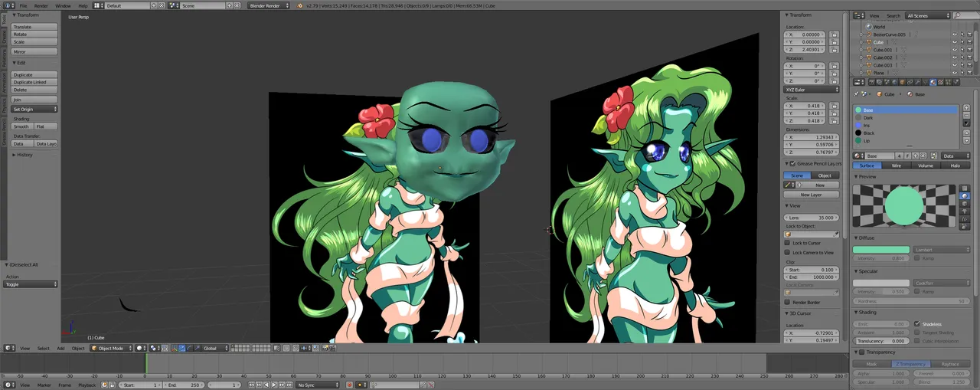Play the animation forward
This screenshot has width=980, height=390.
coord(274,385)
